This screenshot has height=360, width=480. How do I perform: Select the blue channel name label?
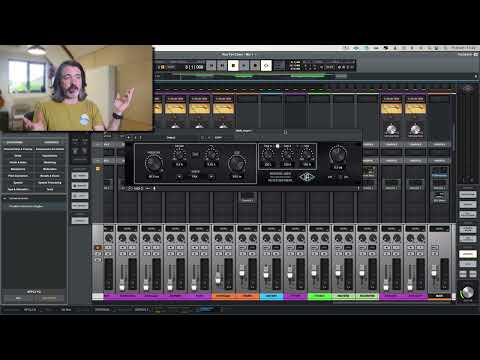[x=271, y=296]
